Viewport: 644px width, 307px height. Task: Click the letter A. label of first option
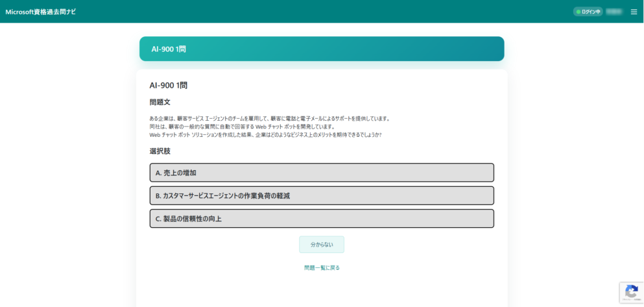tap(159, 173)
